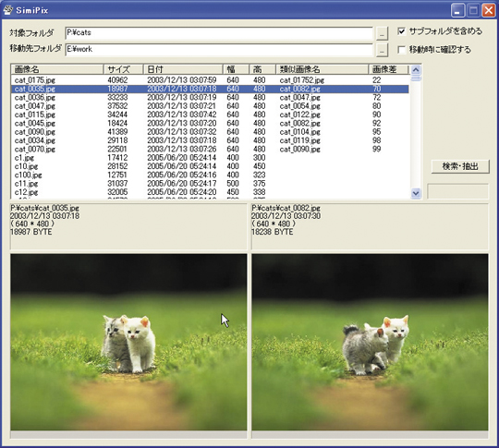Enable 移動時に確認する checkbox
Screen dimensions: 499x448
pyautogui.click(x=402, y=50)
